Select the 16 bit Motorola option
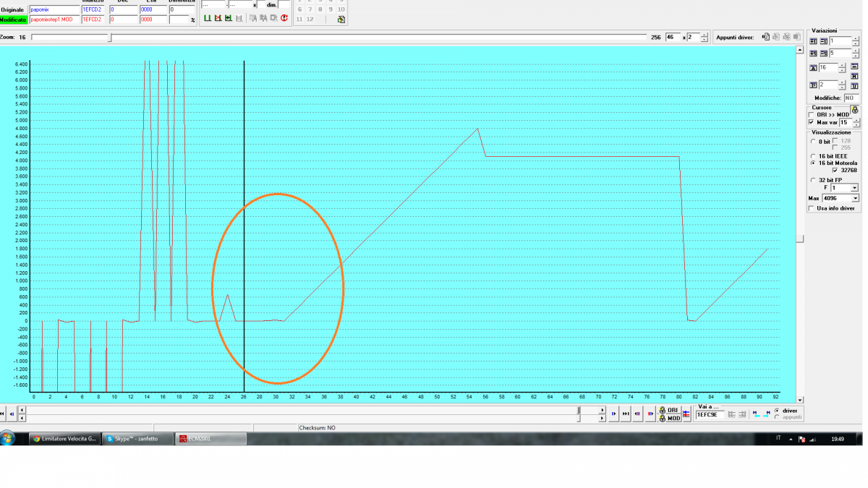The image size is (868, 488). 813,163
